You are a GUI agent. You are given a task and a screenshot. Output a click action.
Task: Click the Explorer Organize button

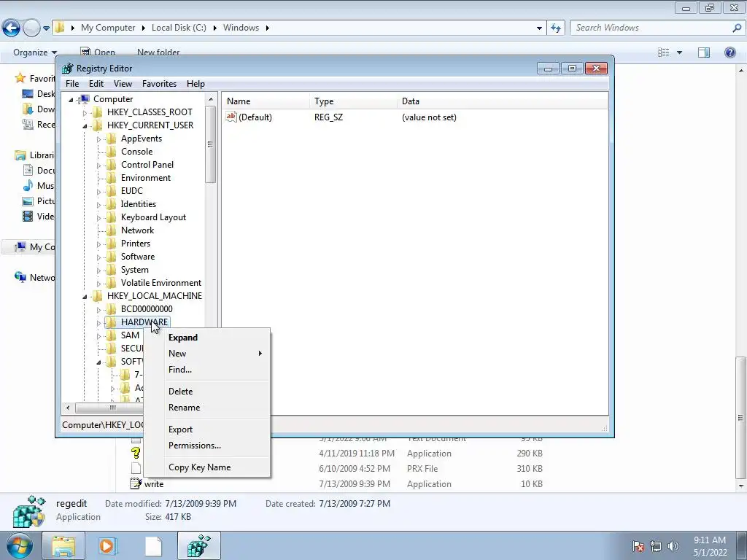click(x=35, y=52)
